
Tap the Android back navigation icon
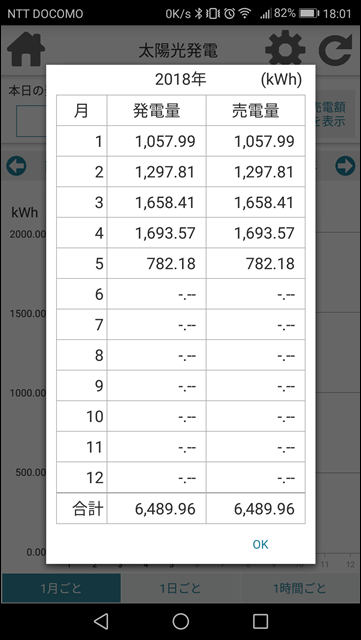pos(101,621)
